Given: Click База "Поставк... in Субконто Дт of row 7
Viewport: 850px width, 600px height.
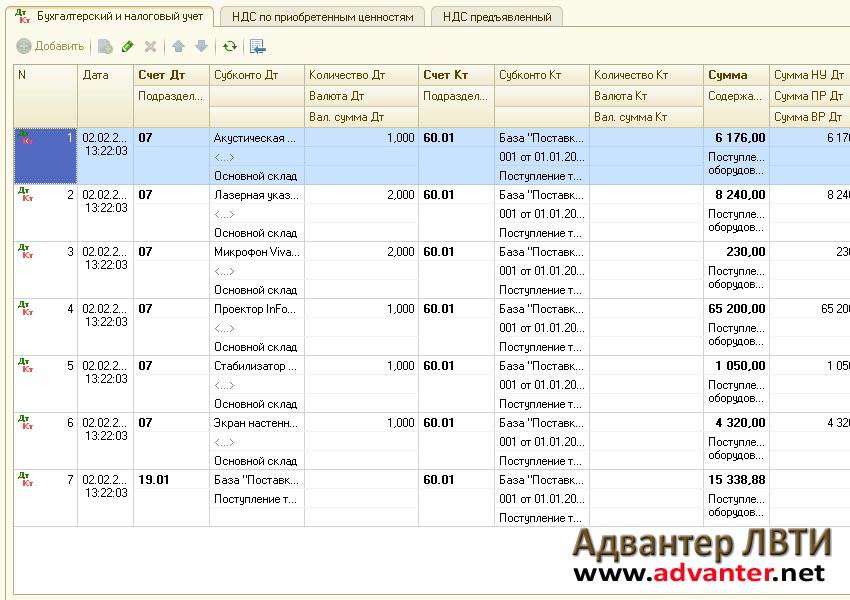Looking at the screenshot, I should [256, 480].
